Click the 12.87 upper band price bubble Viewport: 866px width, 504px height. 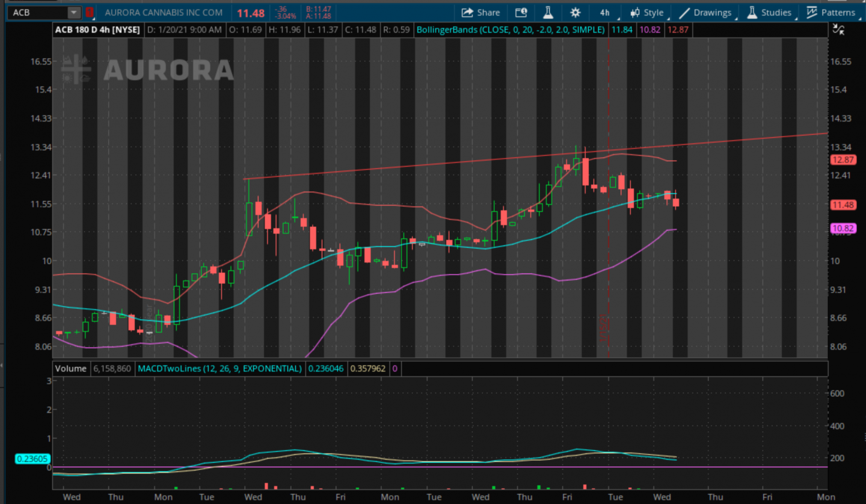(x=843, y=160)
